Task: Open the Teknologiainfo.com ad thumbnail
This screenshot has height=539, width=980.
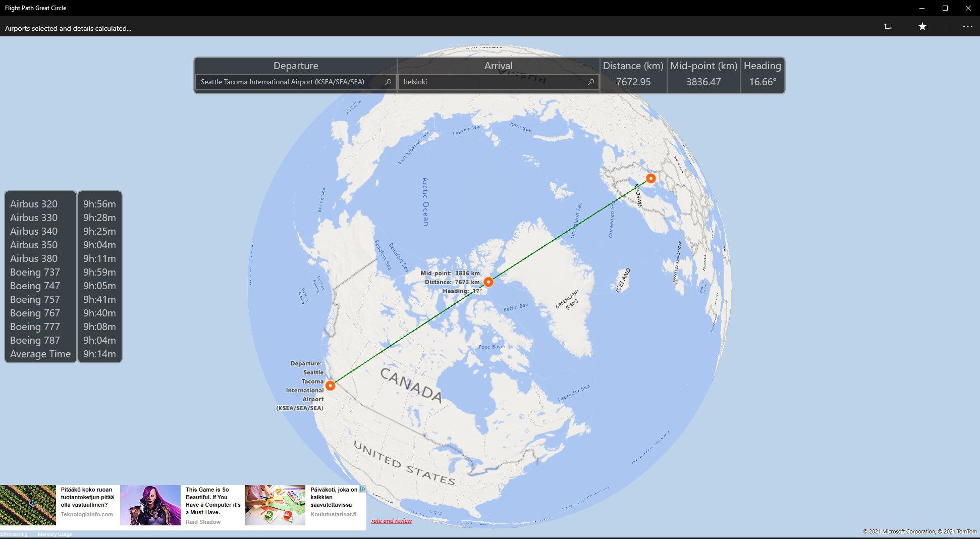Action: 28,505
